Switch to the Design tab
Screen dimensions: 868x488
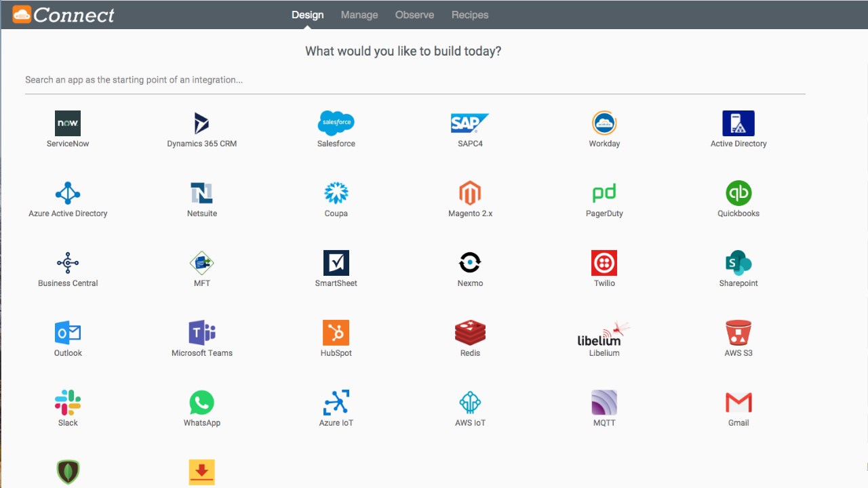tap(308, 15)
